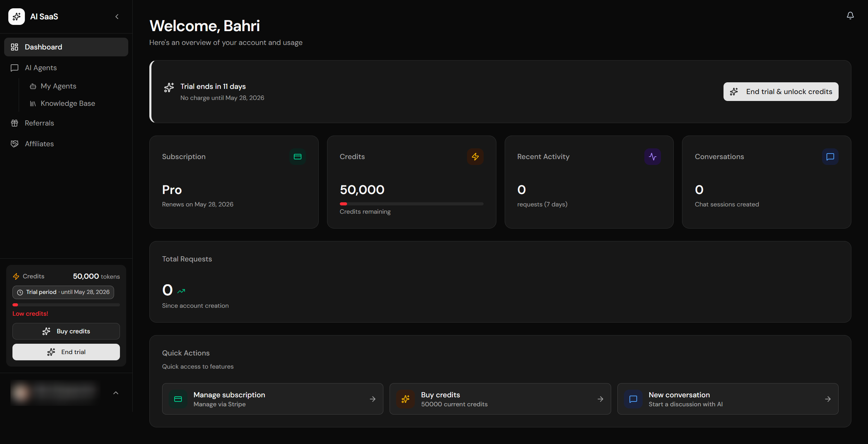
Task: Click the AI SaaS sparkle logo
Action: coord(17,17)
